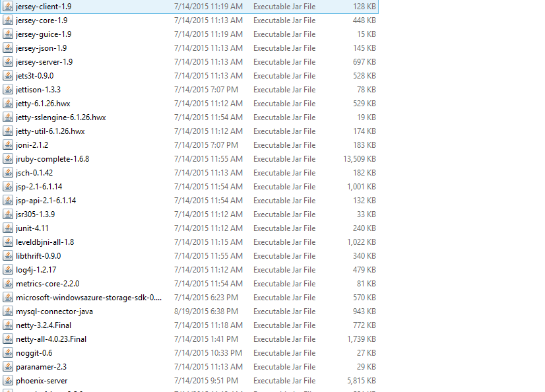Select the file named junit-4.11
Screen dimensions: 545x392
point(32,228)
